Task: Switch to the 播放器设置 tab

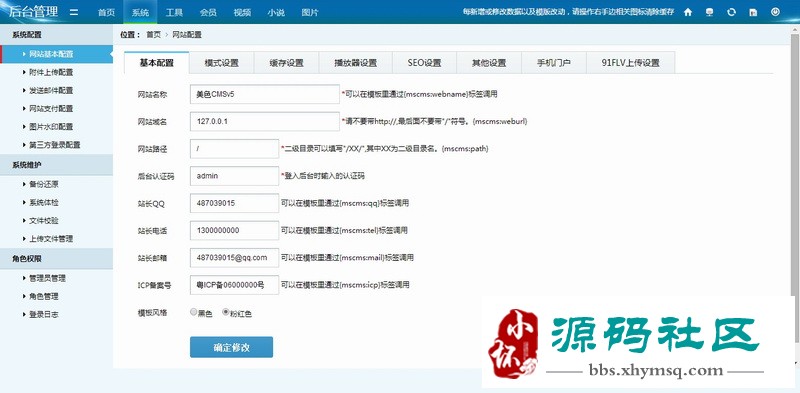Action: pyautogui.click(x=356, y=63)
